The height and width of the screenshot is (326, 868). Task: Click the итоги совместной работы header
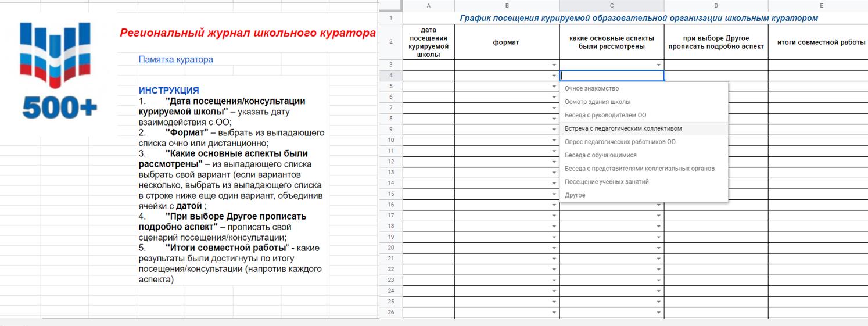[818, 42]
